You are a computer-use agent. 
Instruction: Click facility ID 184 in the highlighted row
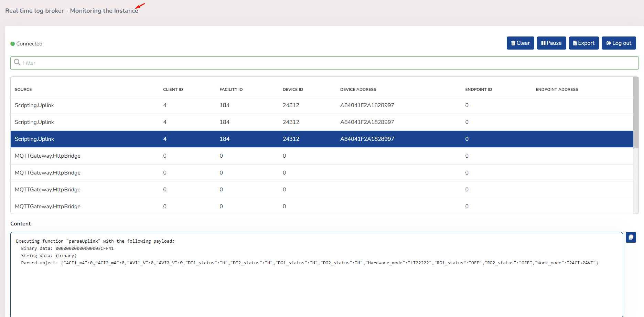(225, 139)
